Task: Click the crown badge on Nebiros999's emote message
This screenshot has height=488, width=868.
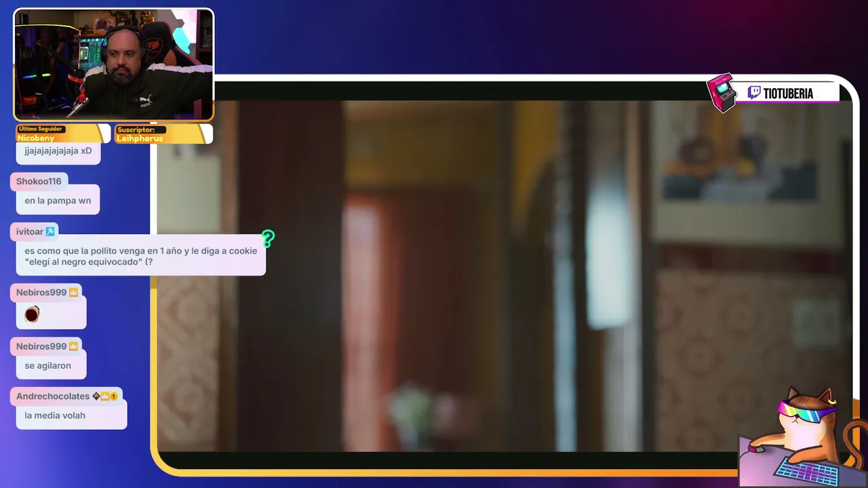Action: coord(73,292)
